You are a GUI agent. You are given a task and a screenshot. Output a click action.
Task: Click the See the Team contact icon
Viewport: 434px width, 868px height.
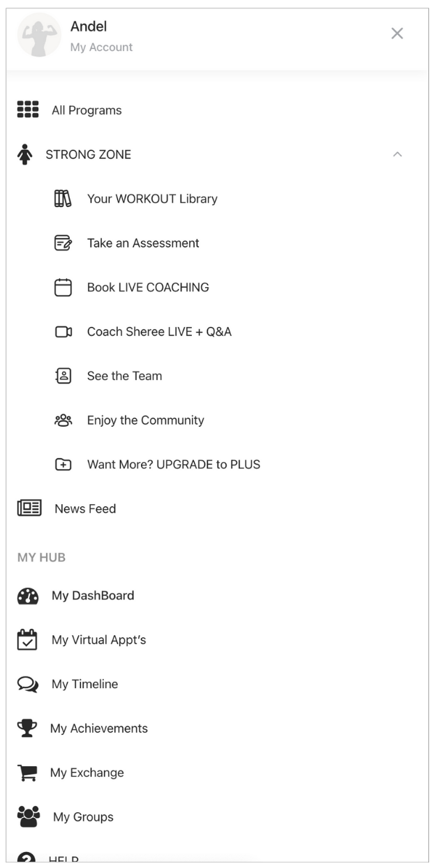pyautogui.click(x=63, y=376)
